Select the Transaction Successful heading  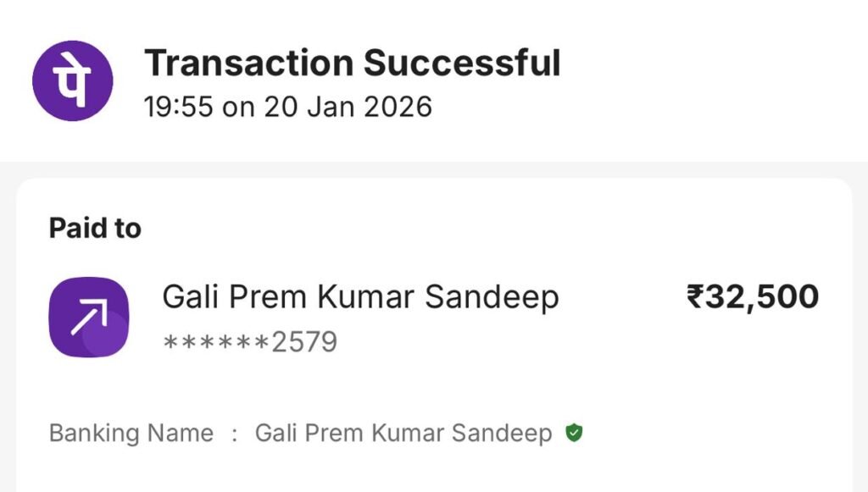pos(352,64)
